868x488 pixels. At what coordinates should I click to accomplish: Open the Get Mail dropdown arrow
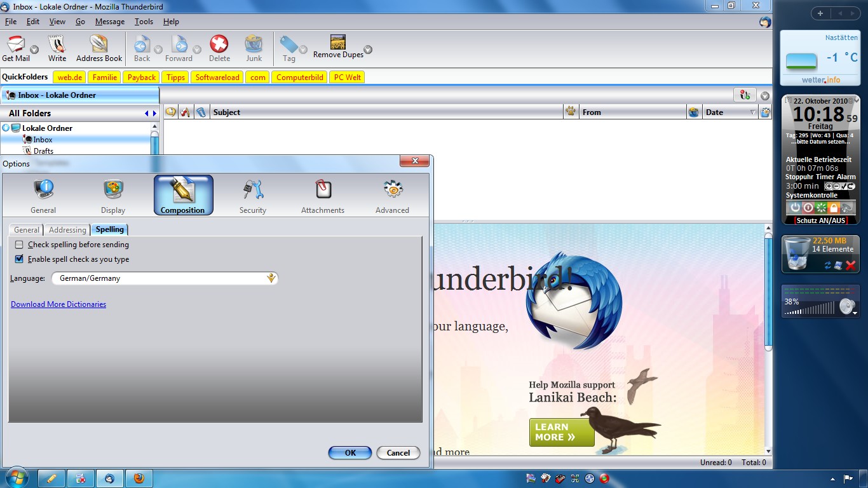34,50
